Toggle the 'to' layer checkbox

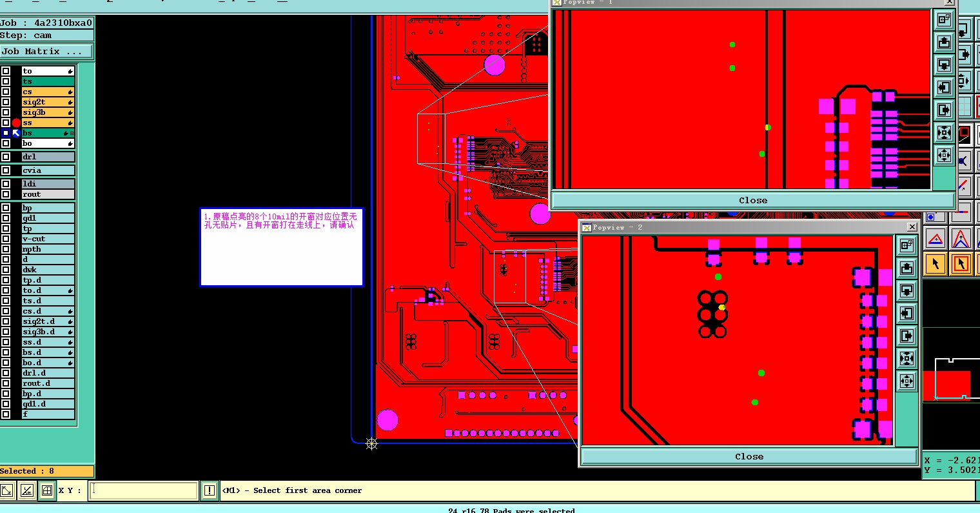6,71
